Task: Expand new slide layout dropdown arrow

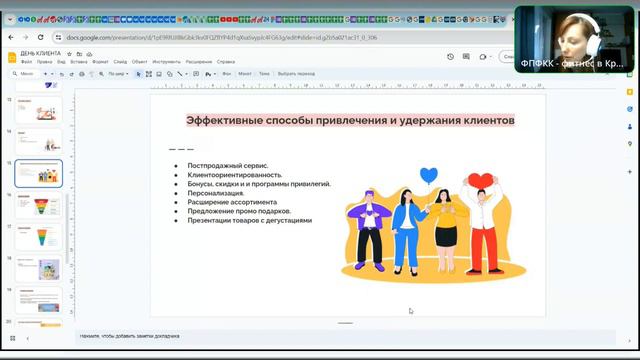Action: click(x=52, y=74)
